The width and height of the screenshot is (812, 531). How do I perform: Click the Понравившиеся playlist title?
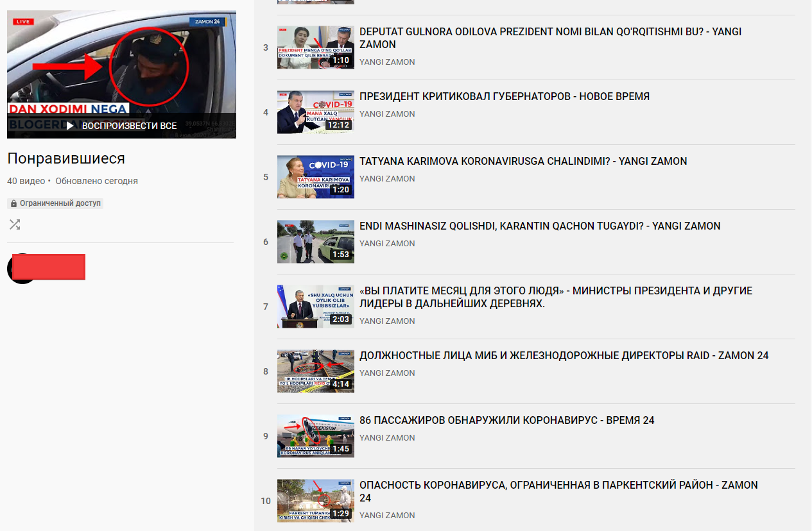point(66,158)
